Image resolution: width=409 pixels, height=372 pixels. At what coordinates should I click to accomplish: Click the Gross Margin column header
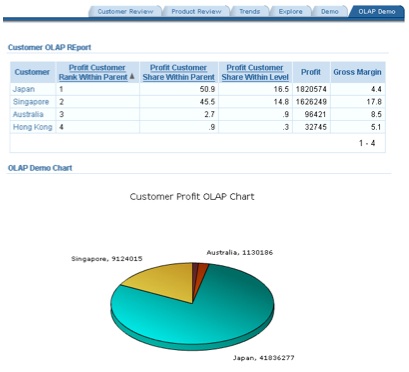tap(357, 72)
